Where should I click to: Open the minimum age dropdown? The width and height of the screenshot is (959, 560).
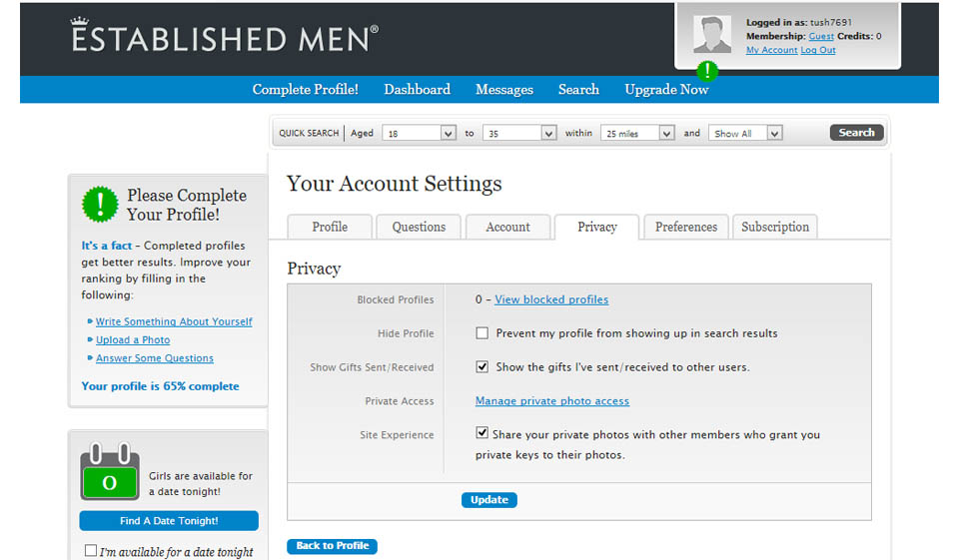click(x=420, y=133)
